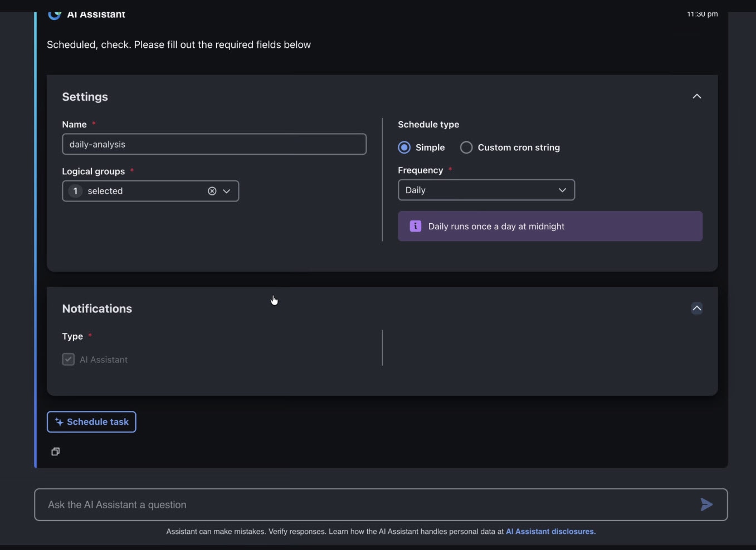Click the Name input field
The width and height of the screenshot is (756, 550).
click(214, 144)
